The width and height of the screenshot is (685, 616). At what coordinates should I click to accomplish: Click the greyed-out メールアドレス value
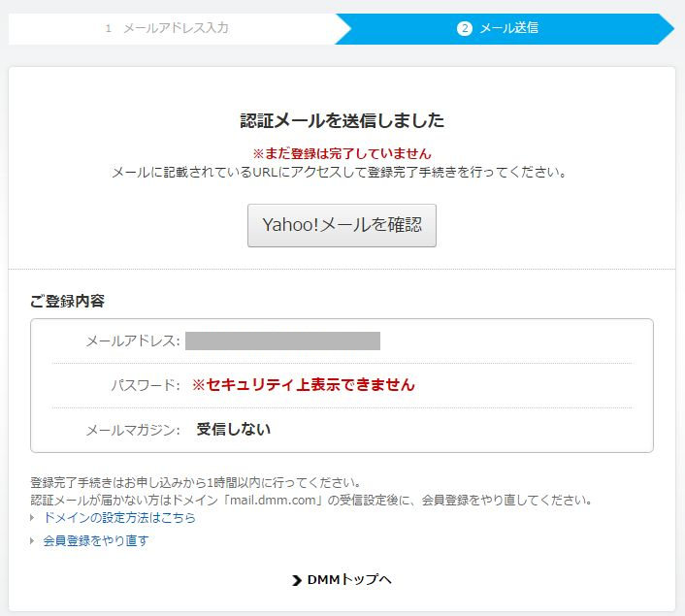[x=282, y=340]
